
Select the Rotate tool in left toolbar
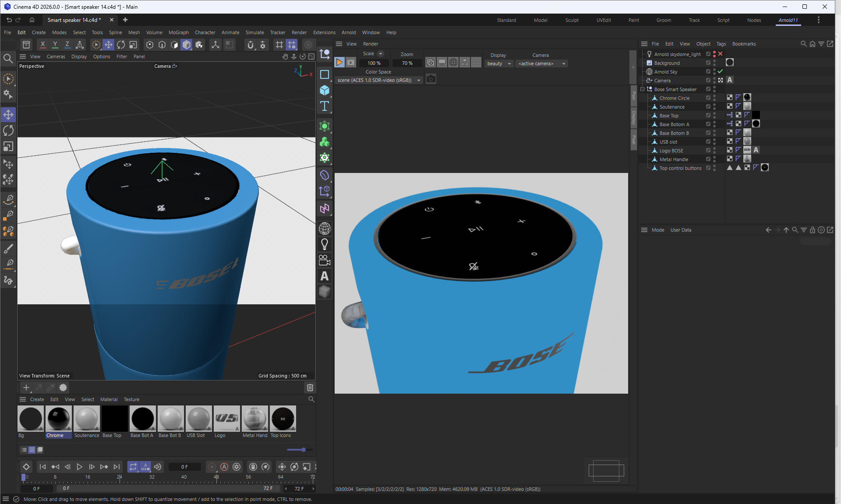(8, 130)
